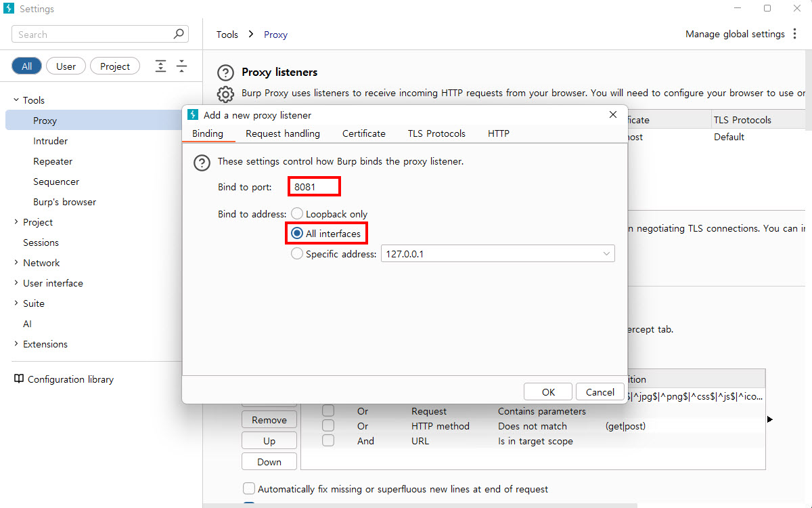This screenshot has height=508, width=812.
Task: Click the Default TLS Protocols cell
Action: click(729, 137)
